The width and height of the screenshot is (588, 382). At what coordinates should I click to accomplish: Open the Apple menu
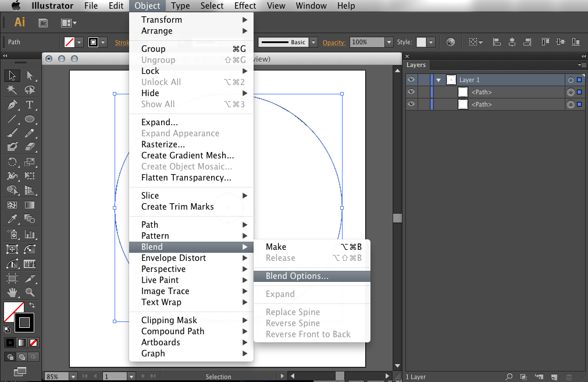16,6
